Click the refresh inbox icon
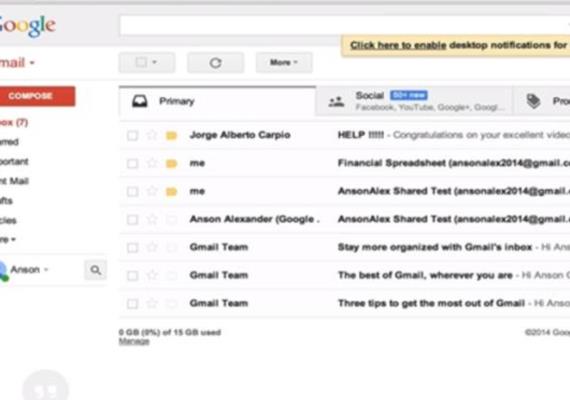 point(215,63)
